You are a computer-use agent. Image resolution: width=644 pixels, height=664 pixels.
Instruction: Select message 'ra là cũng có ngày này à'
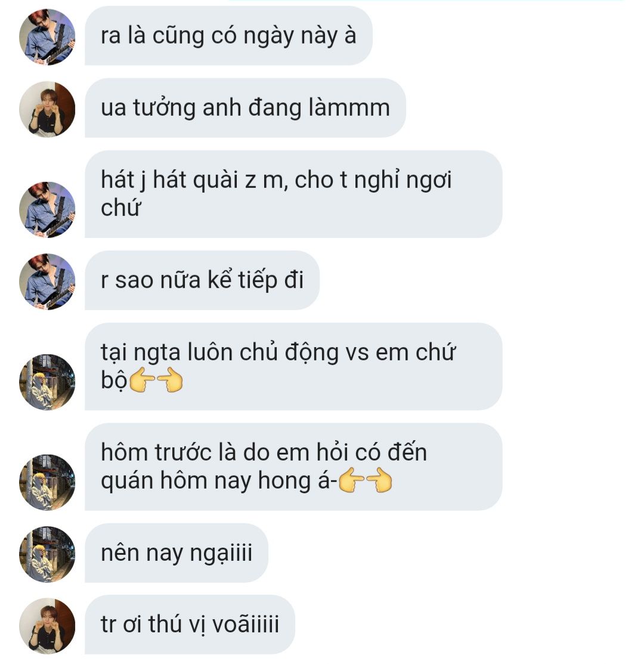click(228, 36)
